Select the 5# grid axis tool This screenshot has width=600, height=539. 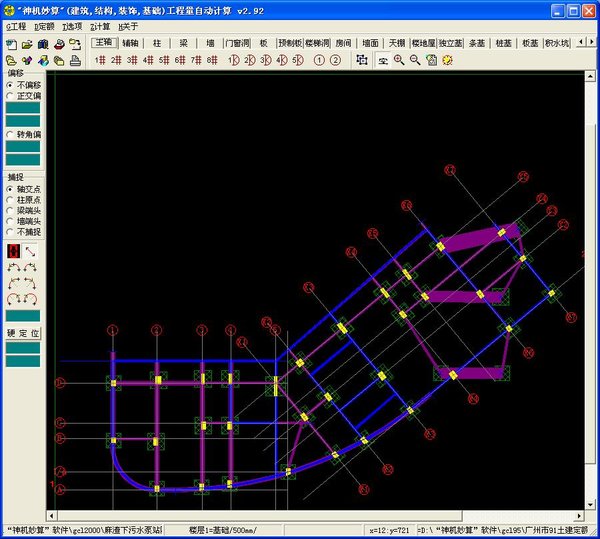coord(164,60)
